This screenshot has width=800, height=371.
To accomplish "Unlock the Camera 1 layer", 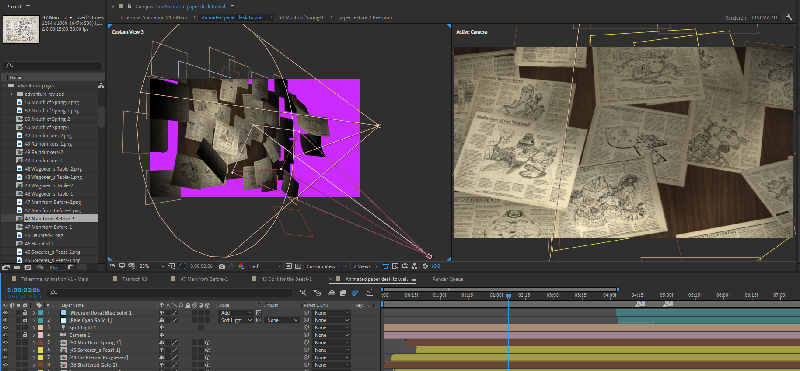I will pyautogui.click(x=24, y=335).
